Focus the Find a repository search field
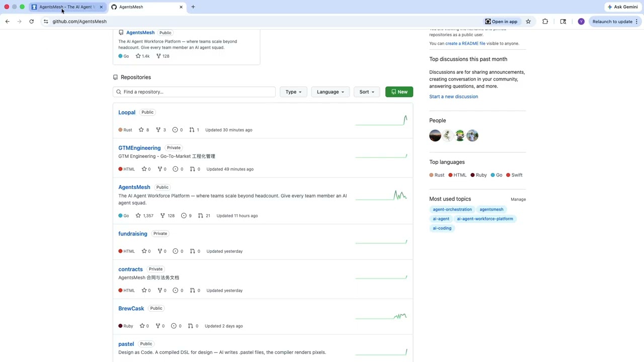 (x=194, y=92)
